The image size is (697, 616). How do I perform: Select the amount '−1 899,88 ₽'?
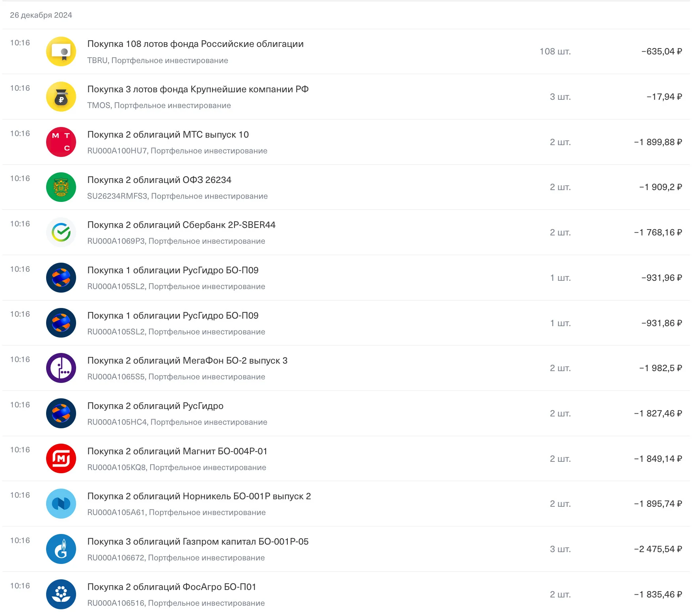(658, 142)
